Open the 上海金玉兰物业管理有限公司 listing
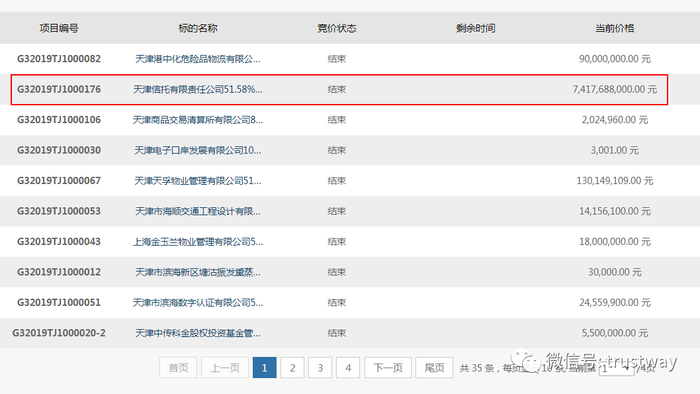Image resolution: width=700 pixels, height=394 pixels. pos(198,241)
